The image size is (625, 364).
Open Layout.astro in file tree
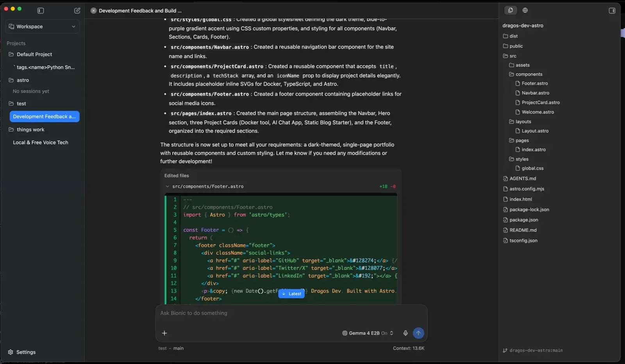tap(532, 131)
